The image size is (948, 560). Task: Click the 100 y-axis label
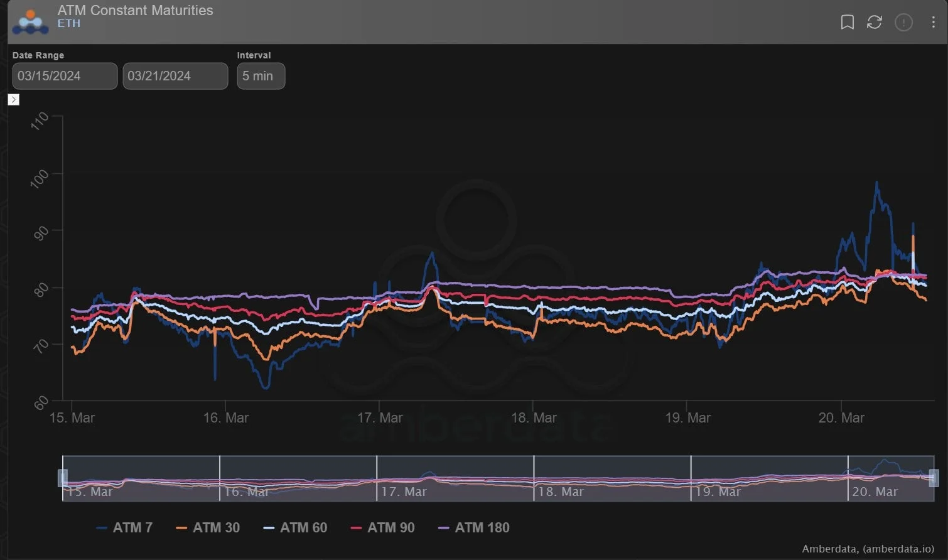point(39,178)
